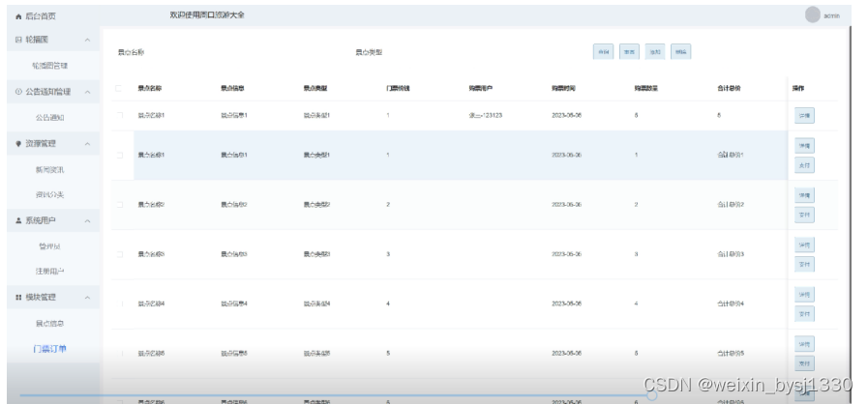Open 注册用户 menu item
The height and width of the screenshot is (404, 868).
[x=49, y=272]
